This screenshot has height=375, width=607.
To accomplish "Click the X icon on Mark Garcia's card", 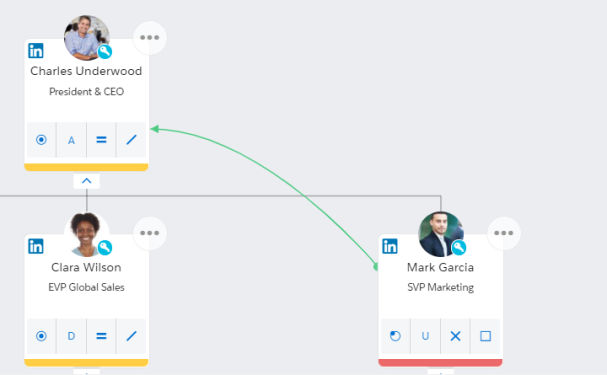I will 455,336.
